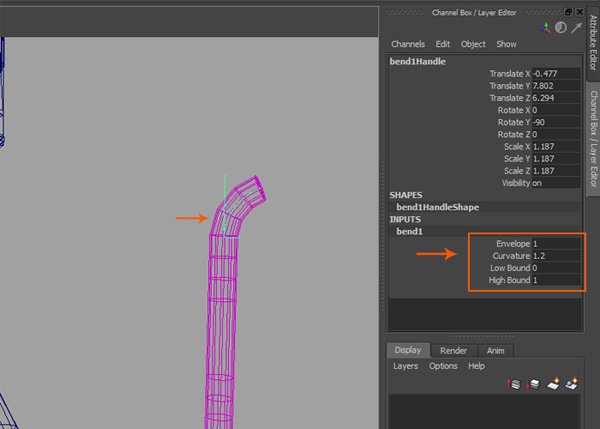Click the Curvature value 1.2 field
The width and height of the screenshot is (600, 429).
point(556,256)
